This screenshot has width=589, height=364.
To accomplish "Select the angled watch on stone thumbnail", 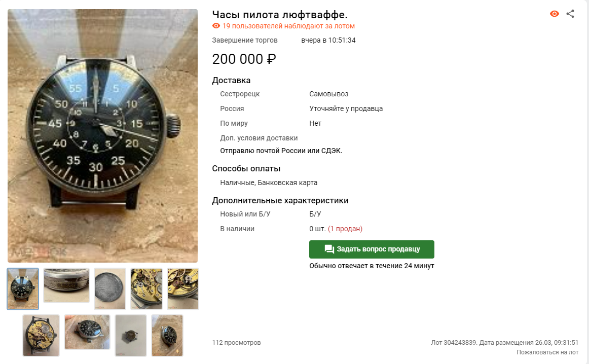I will 87,332.
